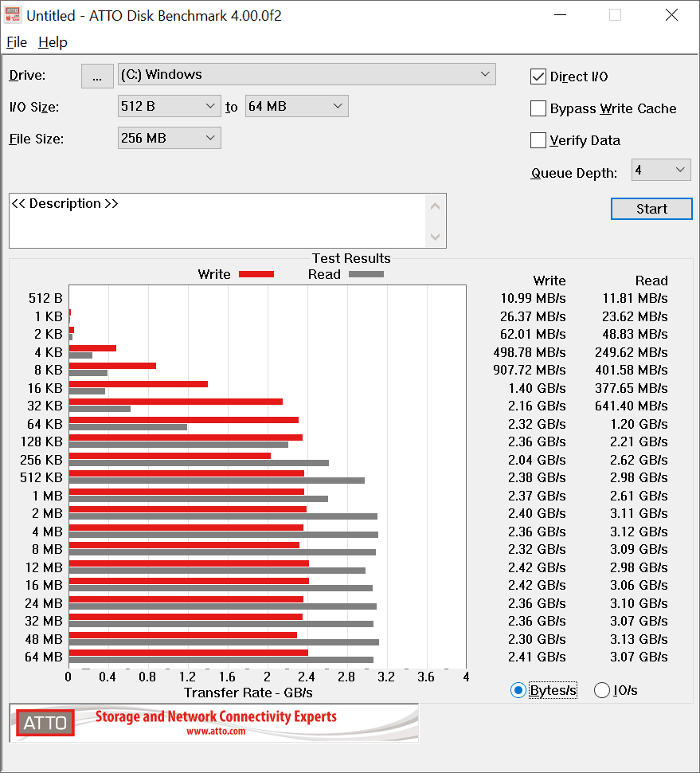Image resolution: width=700 pixels, height=773 pixels.
Task: Close the ATTO Disk Benchmark window
Action: (671, 15)
